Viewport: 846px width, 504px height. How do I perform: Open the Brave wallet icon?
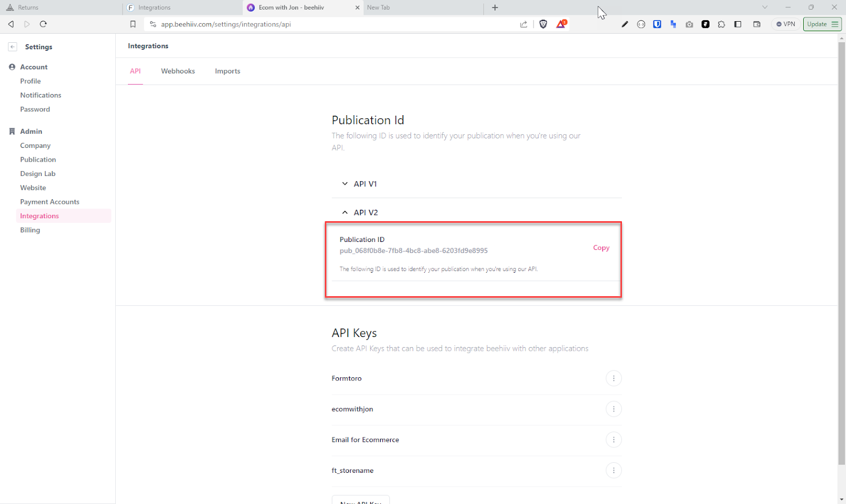[x=757, y=24]
